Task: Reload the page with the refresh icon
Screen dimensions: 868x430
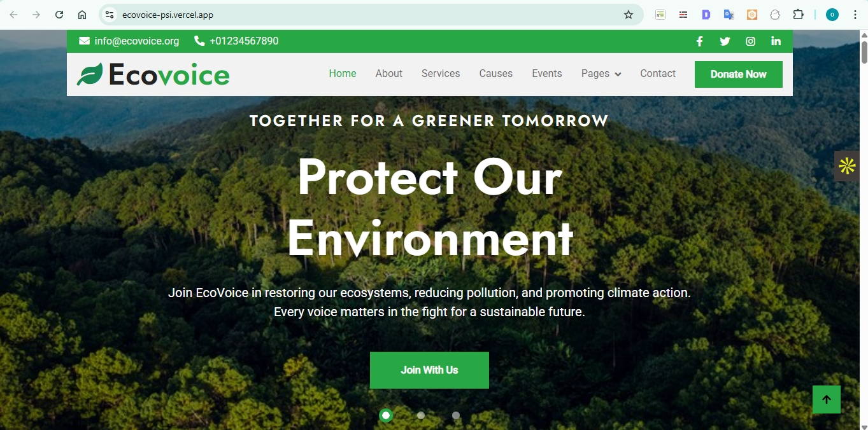Action: pos(59,15)
